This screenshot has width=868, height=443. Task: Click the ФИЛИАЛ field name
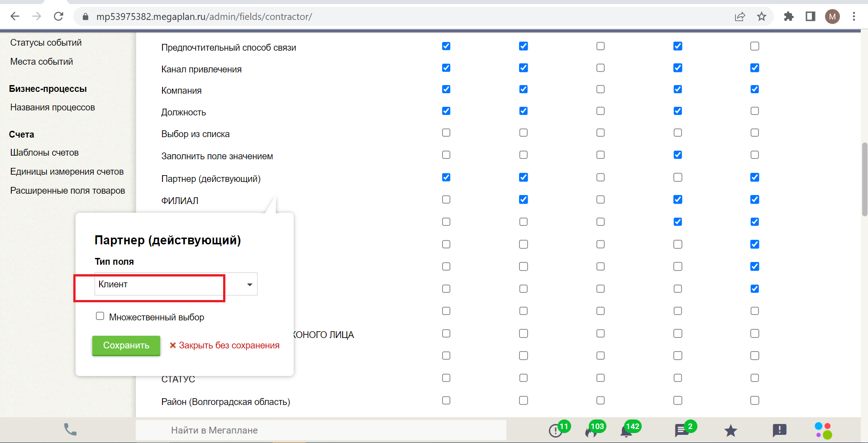pyautogui.click(x=180, y=201)
